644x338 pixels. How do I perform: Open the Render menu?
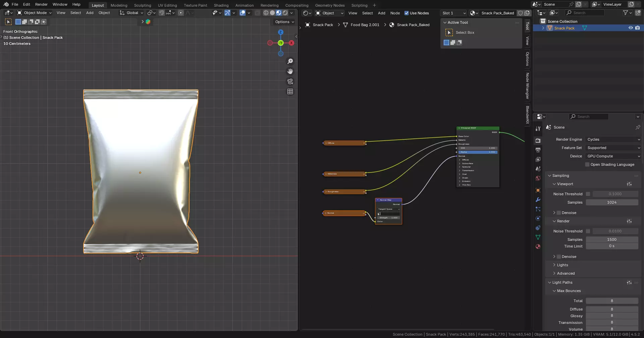[x=41, y=4]
